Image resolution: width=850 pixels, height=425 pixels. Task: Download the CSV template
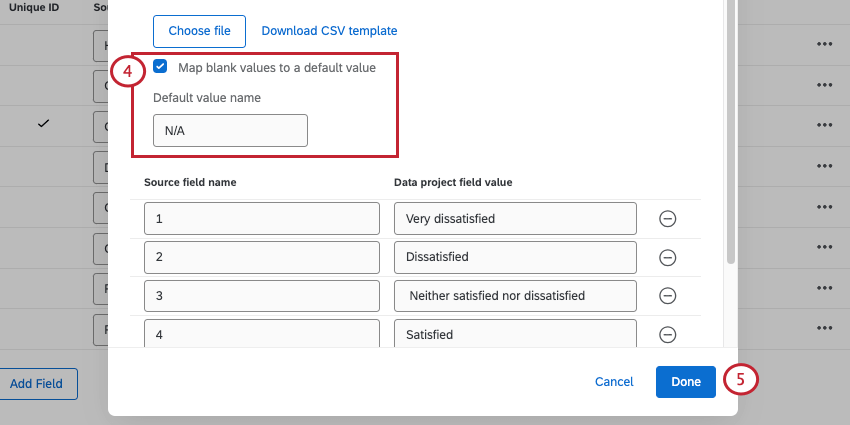tap(329, 31)
